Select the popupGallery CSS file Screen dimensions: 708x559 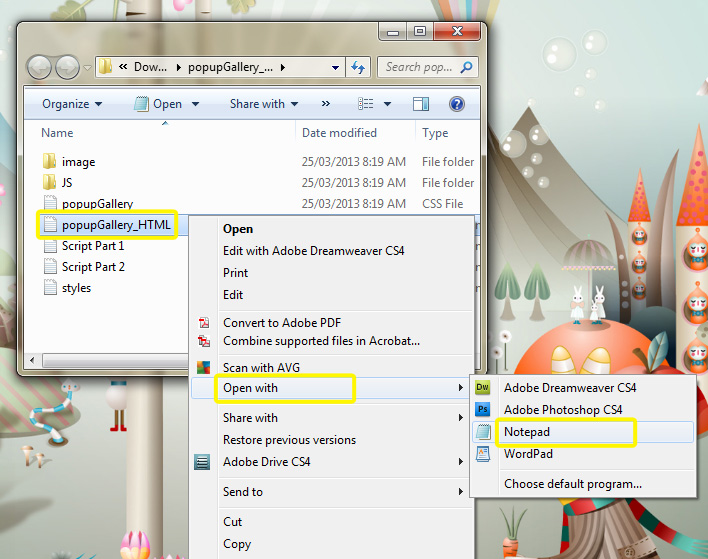[x=98, y=204]
